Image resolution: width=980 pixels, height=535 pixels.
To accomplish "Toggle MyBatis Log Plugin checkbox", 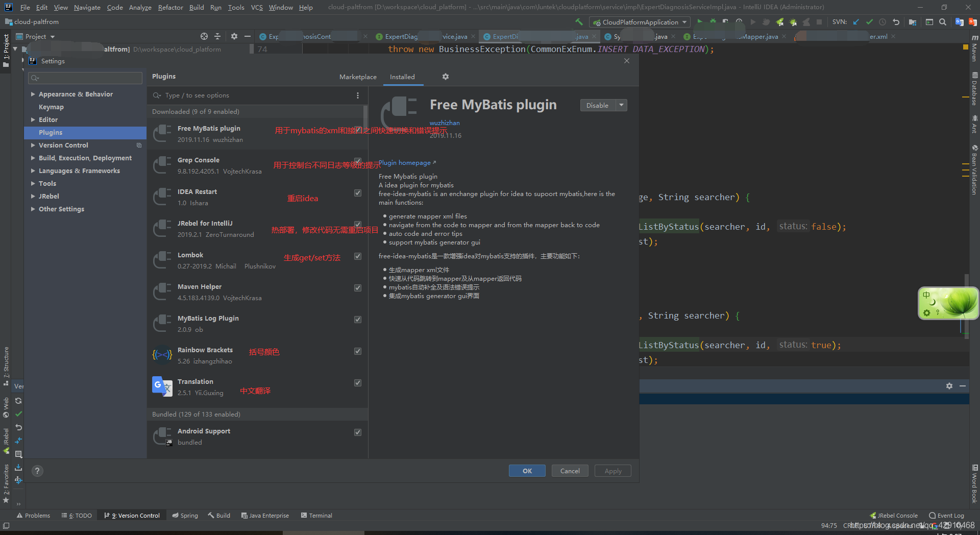I will pos(358,320).
